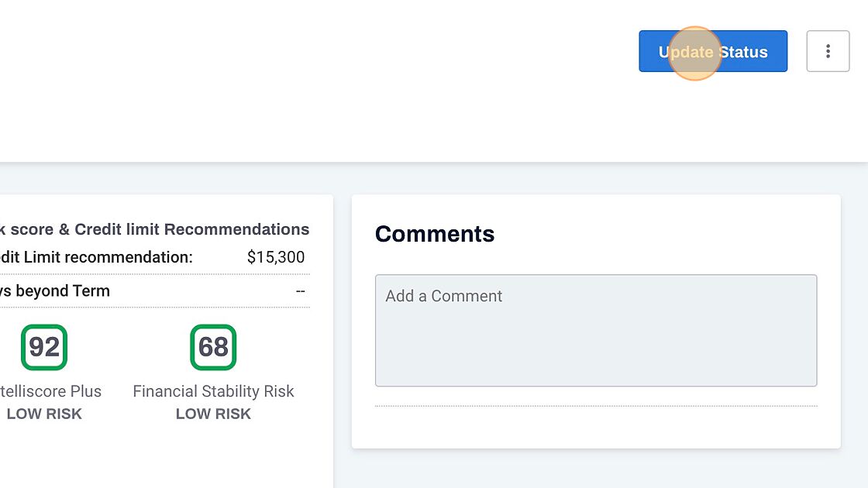Select the Comments heading
Viewport: 868px width, 488px height.
click(x=435, y=234)
